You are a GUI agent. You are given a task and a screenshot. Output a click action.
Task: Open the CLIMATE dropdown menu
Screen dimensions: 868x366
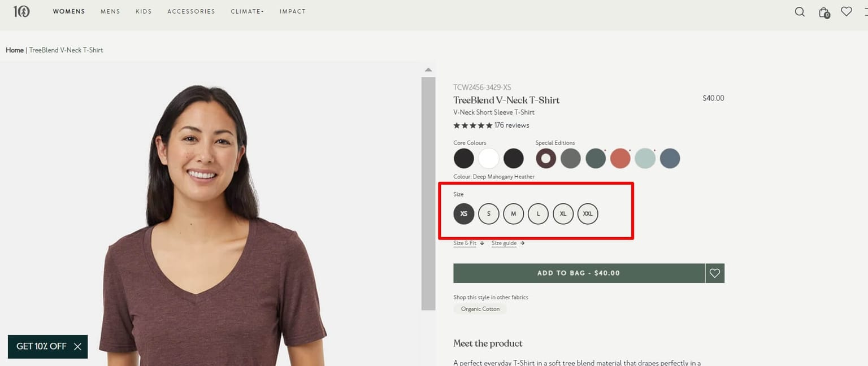(x=247, y=11)
